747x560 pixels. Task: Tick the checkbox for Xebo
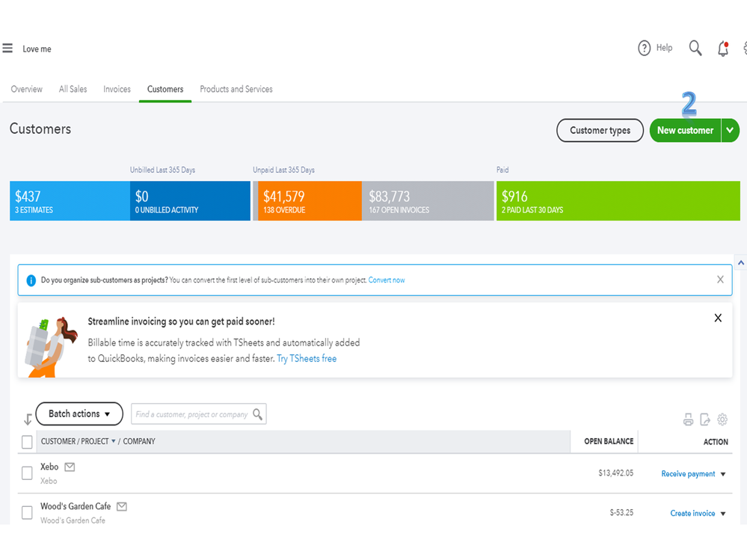point(27,473)
